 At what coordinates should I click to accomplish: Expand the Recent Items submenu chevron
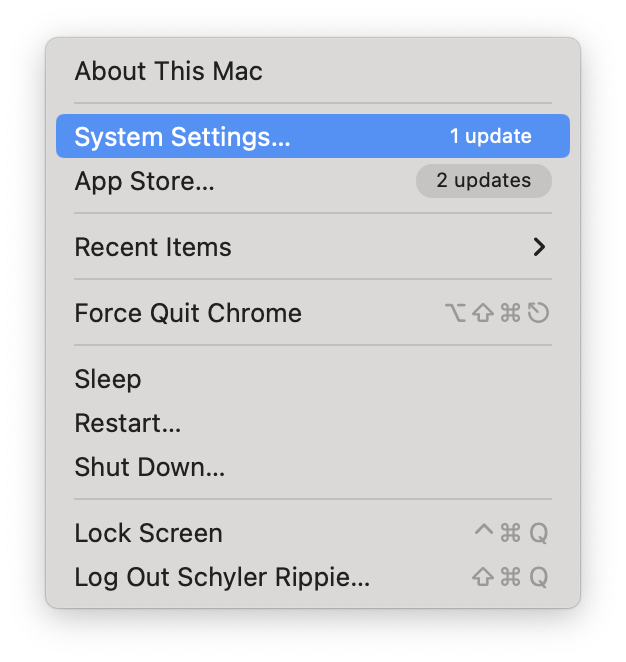pyautogui.click(x=539, y=247)
